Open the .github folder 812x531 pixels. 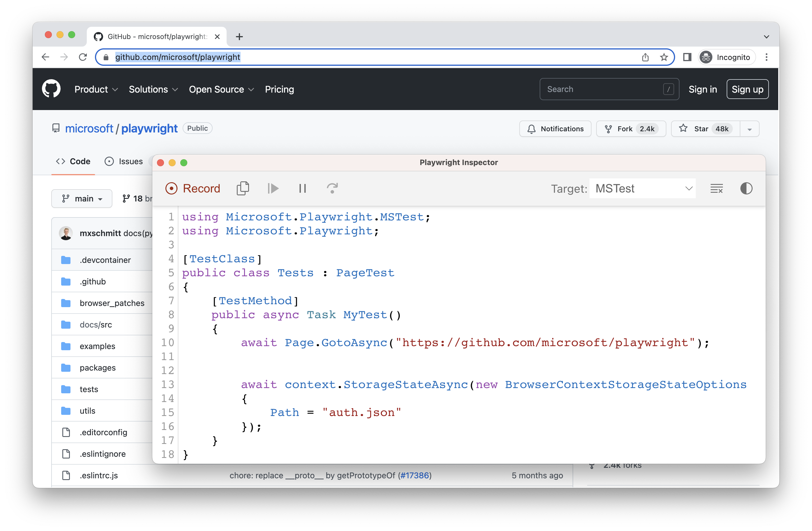tap(92, 281)
